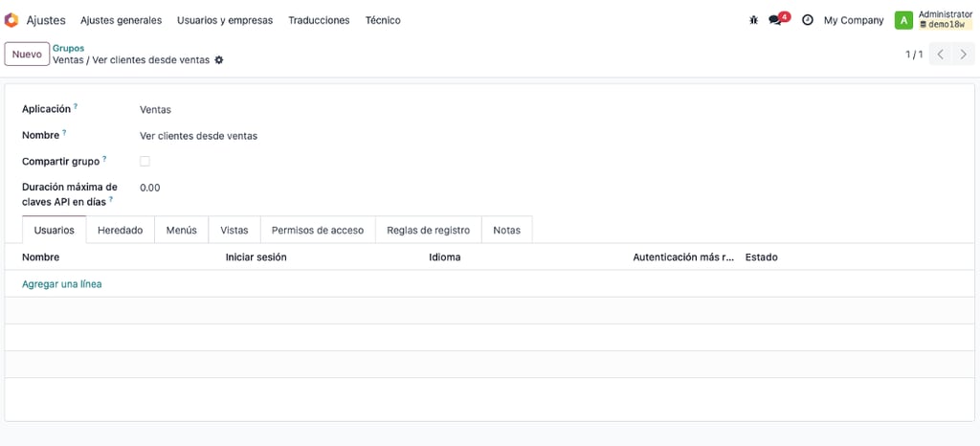Sort by the Estado column header
The height and width of the screenshot is (446, 980).
tap(761, 256)
